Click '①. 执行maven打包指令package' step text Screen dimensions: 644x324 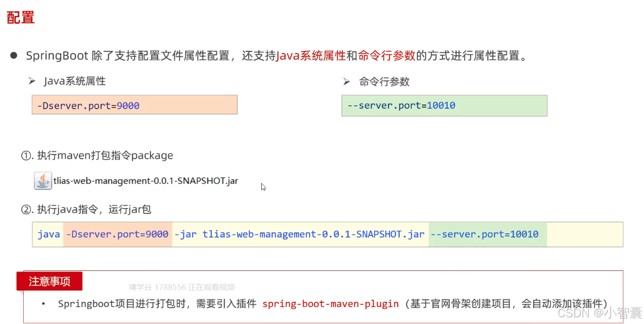[97, 155]
